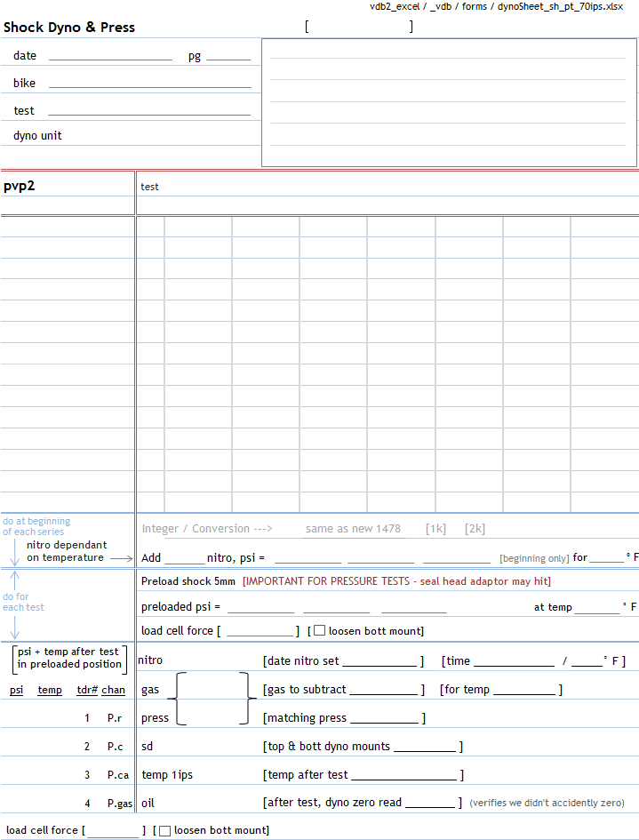639x840 pixels.
Task: Tick the loosen bott mount checkbox at page bottom
Action: [x=164, y=831]
